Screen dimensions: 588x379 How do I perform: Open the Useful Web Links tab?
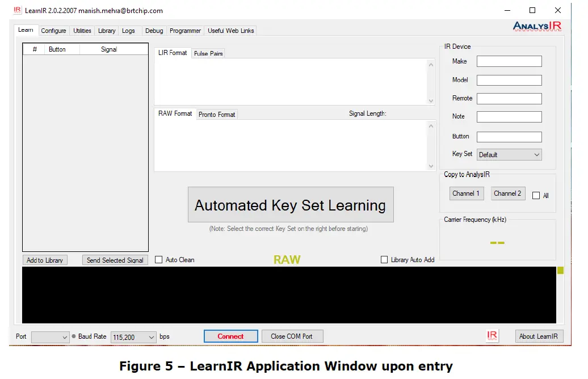(x=230, y=31)
